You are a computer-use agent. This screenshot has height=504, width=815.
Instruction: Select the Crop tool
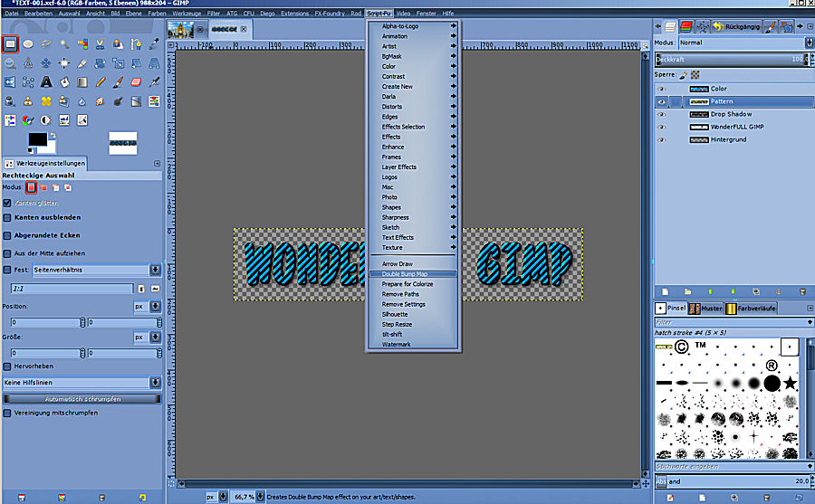pyautogui.click(x=82, y=63)
